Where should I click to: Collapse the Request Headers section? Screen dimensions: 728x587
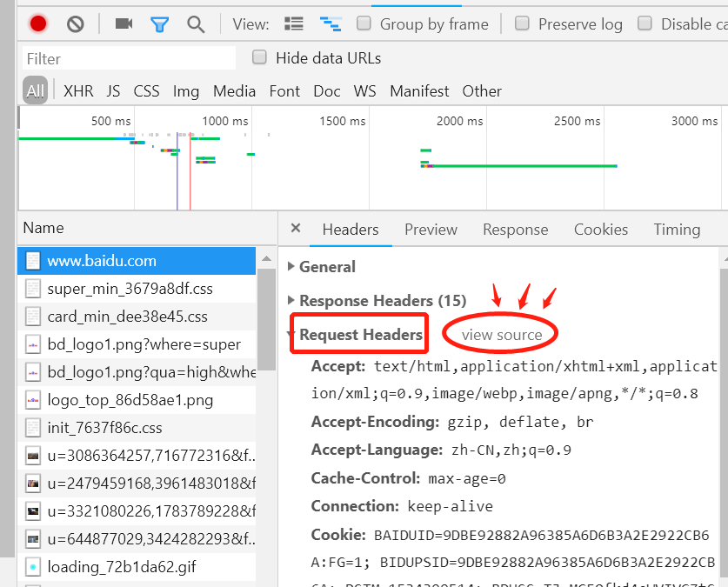(x=360, y=335)
